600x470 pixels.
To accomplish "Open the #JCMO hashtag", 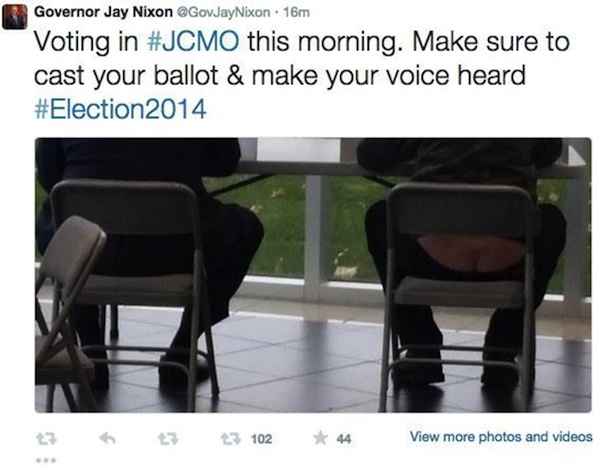I will click(193, 42).
